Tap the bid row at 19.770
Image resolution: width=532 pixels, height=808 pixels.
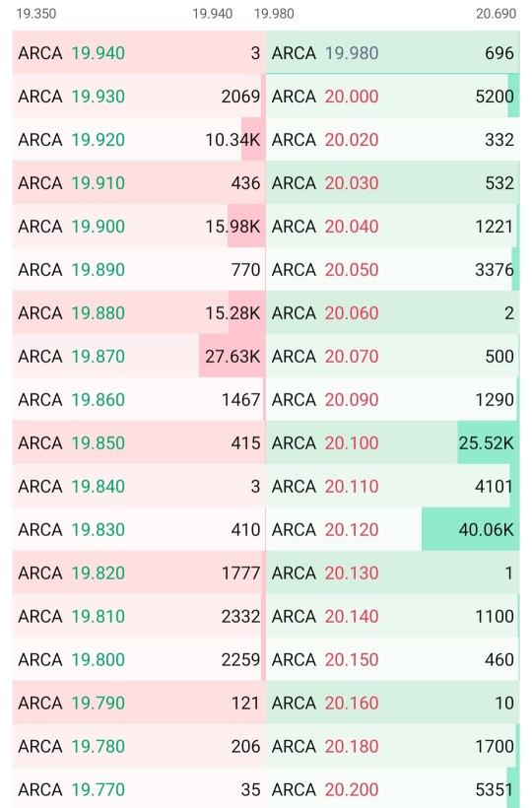point(139,788)
